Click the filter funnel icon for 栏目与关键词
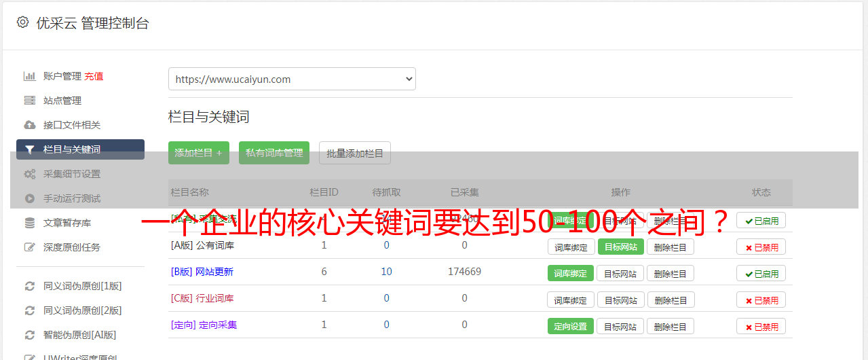 click(30, 149)
